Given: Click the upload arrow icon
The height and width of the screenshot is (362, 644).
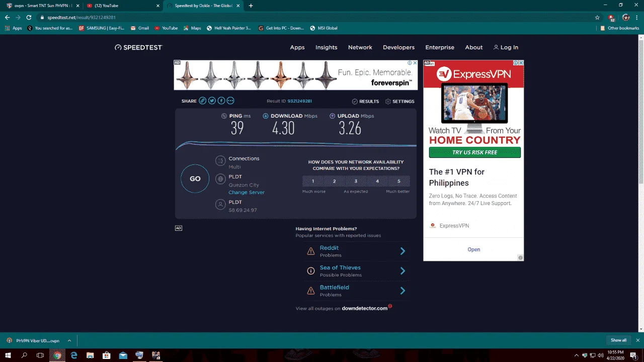Looking at the screenshot, I should [333, 116].
